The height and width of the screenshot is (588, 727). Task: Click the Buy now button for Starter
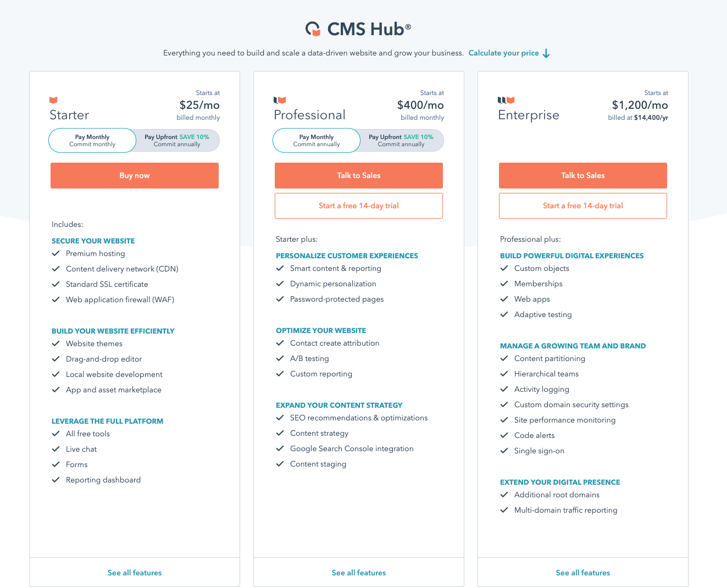pyautogui.click(x=135, y=175)
